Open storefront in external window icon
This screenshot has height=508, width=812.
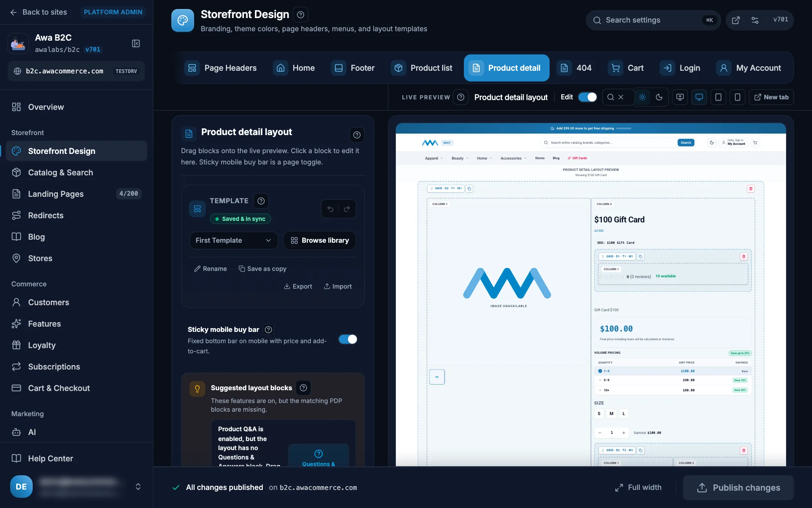point(736,20)
